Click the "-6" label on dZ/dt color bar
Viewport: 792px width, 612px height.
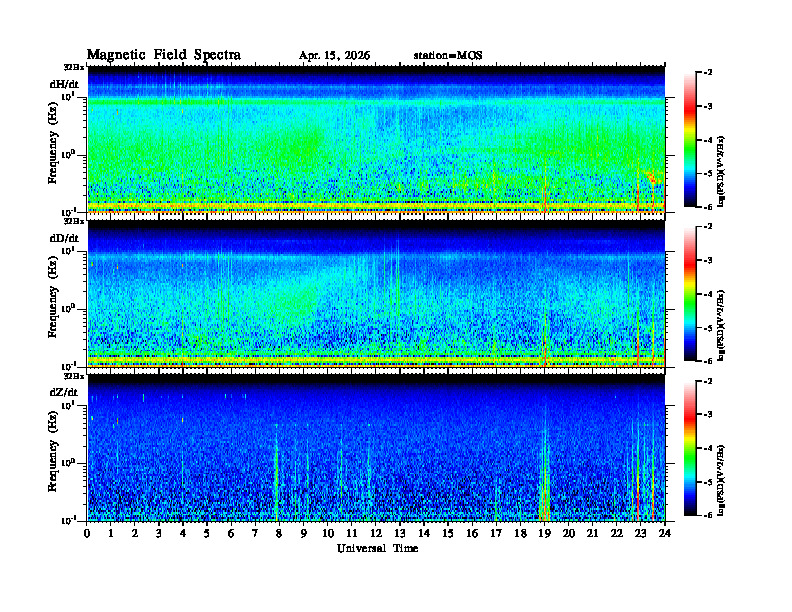click(707, 515)
